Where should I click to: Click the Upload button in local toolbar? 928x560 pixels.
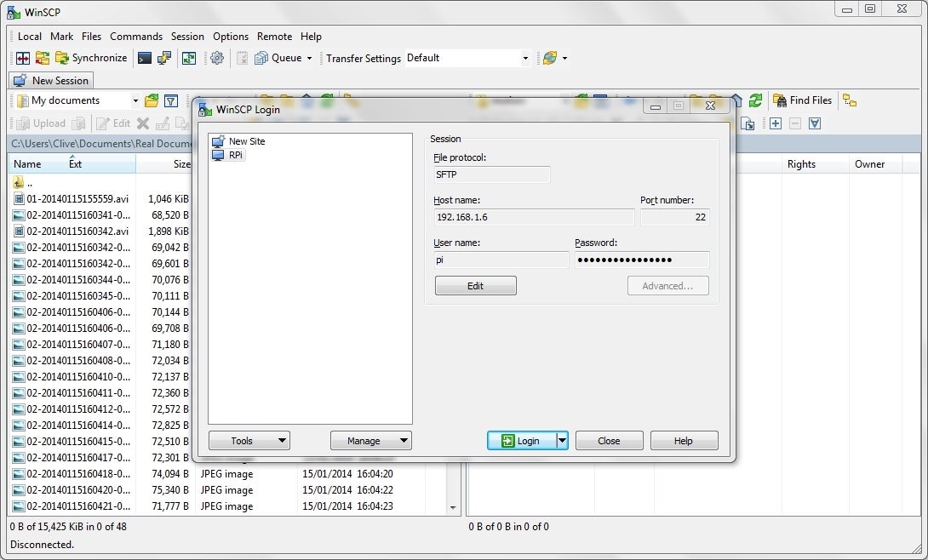(41, 123)
